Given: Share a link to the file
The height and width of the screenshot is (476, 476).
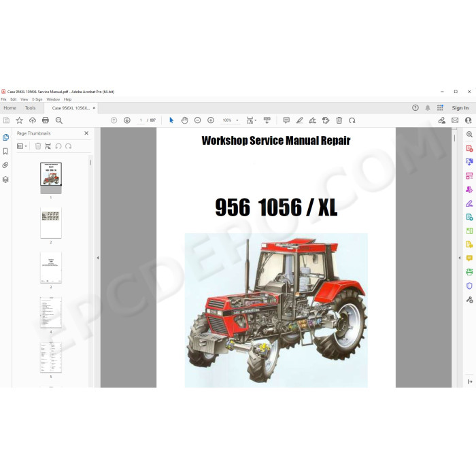Looking at the screenshot, I should [442, 120].
